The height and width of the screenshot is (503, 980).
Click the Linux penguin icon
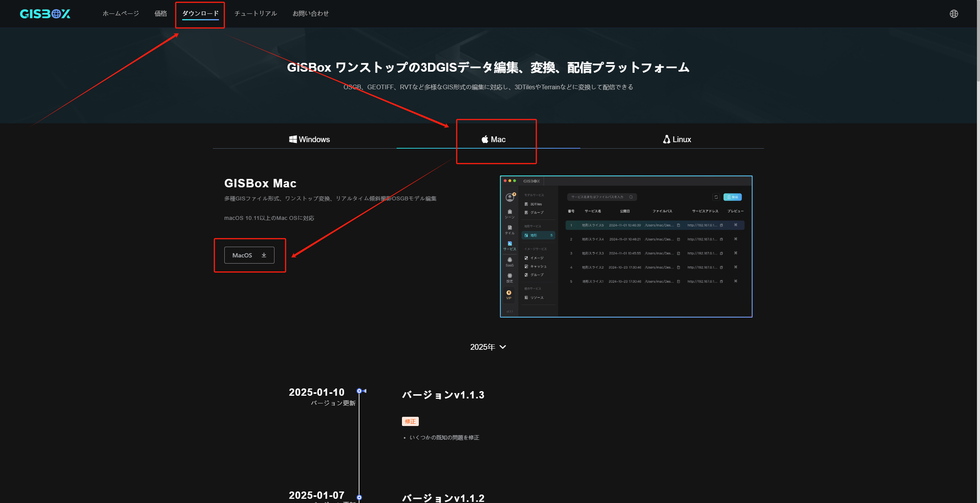coord(666,139)
